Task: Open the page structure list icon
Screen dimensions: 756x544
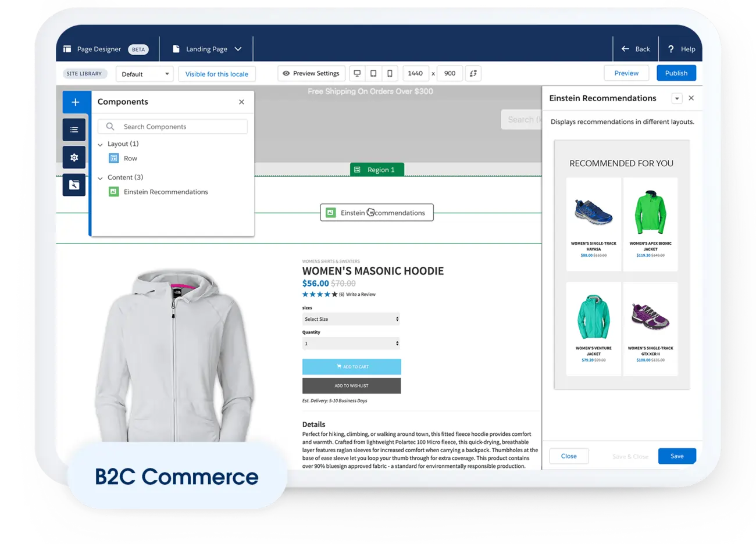Action: 74,130
